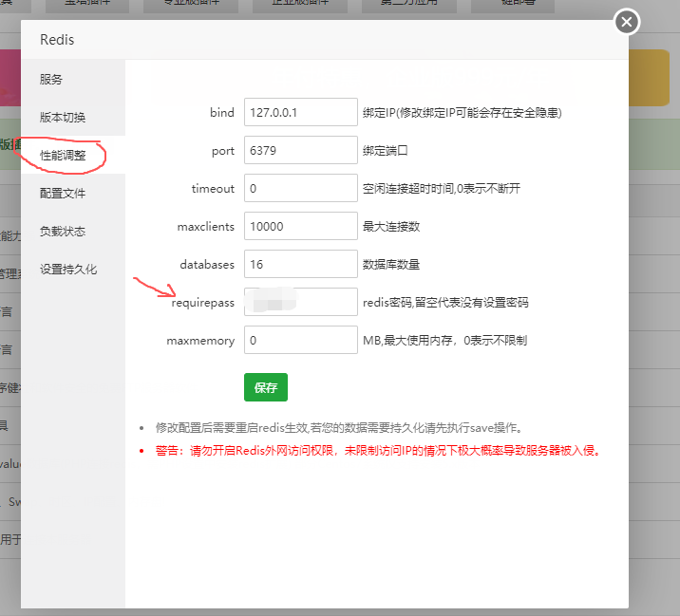Screen dimensions: 680x616
Task: Click the requirepass password field
Action: pos(300,302)
